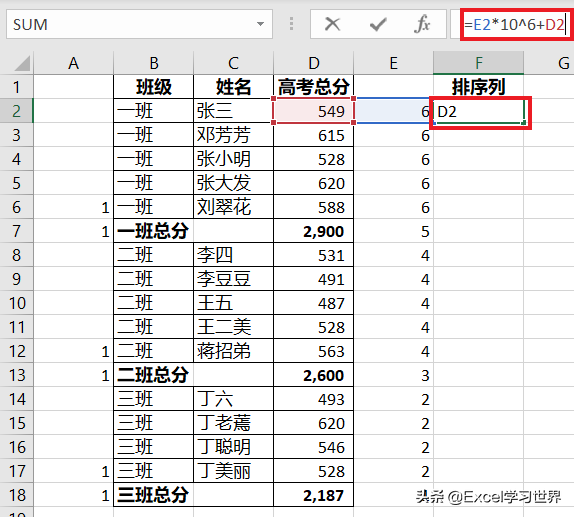Select the name cell 邓芳芳

click(233, 135)
